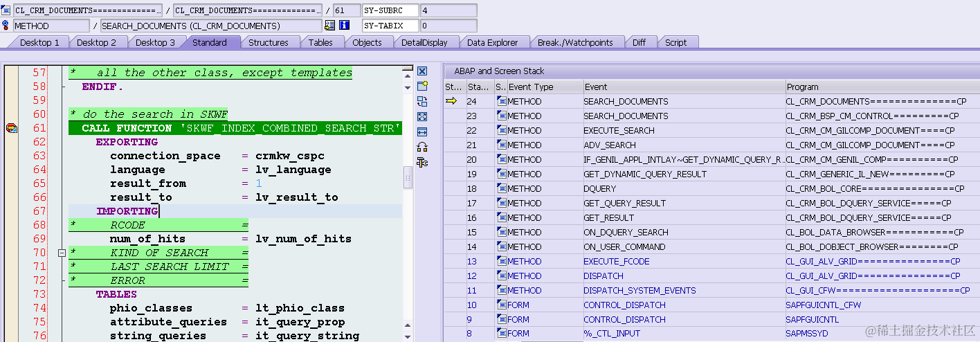This screenshot has height=342, width=980.
Task: Click DQUERY event in stack row 18
Action: click(599, 188)
